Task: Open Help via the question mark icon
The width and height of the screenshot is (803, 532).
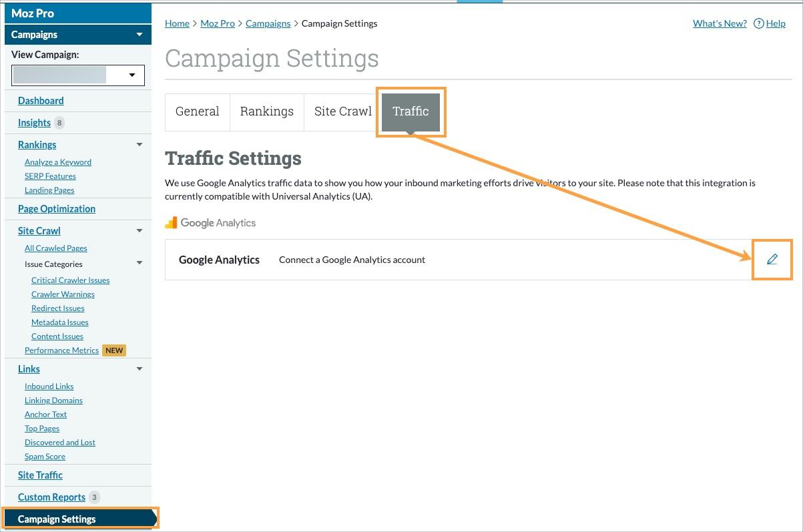Action: coord(758,23)
